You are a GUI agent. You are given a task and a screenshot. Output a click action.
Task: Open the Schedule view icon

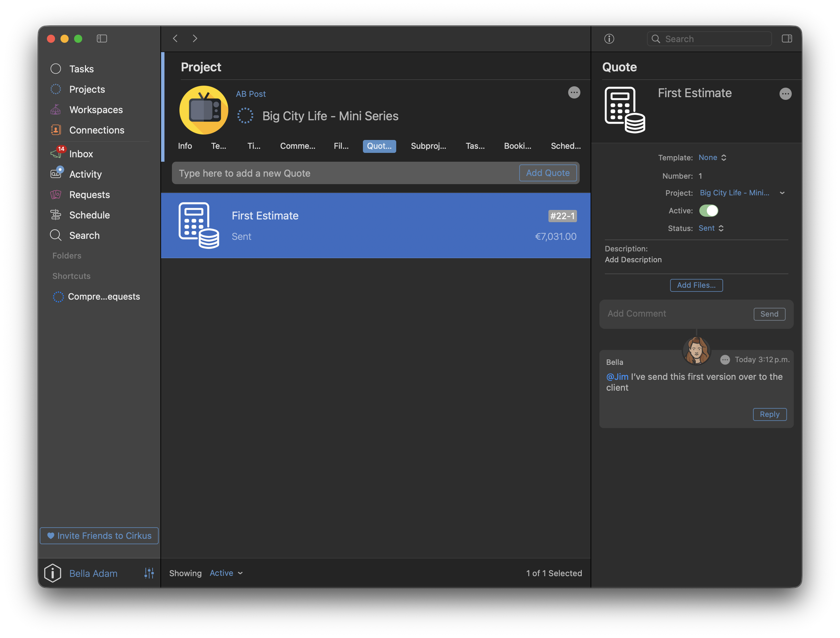click(x=56, y=215)
